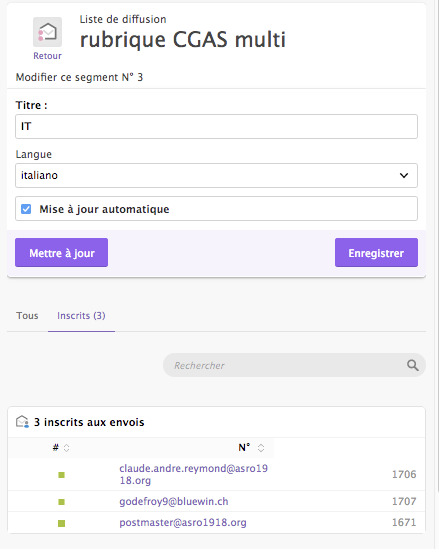Open postmaster@asro1918.org subscriber link
This screenshot has width=439, height=549.
[x=183, y=522]
